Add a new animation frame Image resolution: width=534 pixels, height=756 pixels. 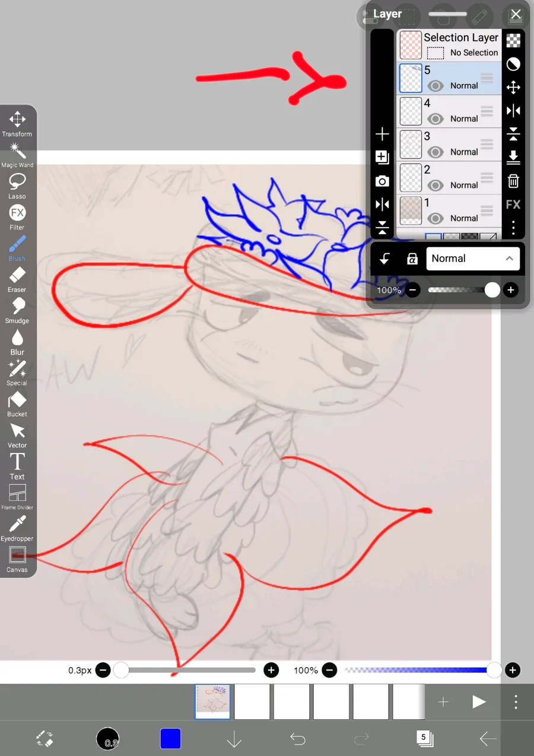pyautogui.click(x=443, y=702)
